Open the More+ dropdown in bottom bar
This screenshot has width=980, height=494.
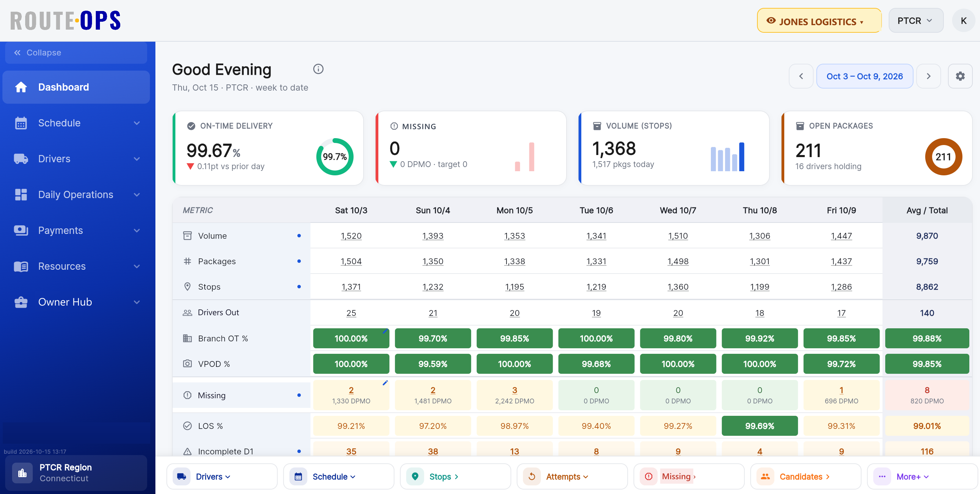(x=922, y=476)
